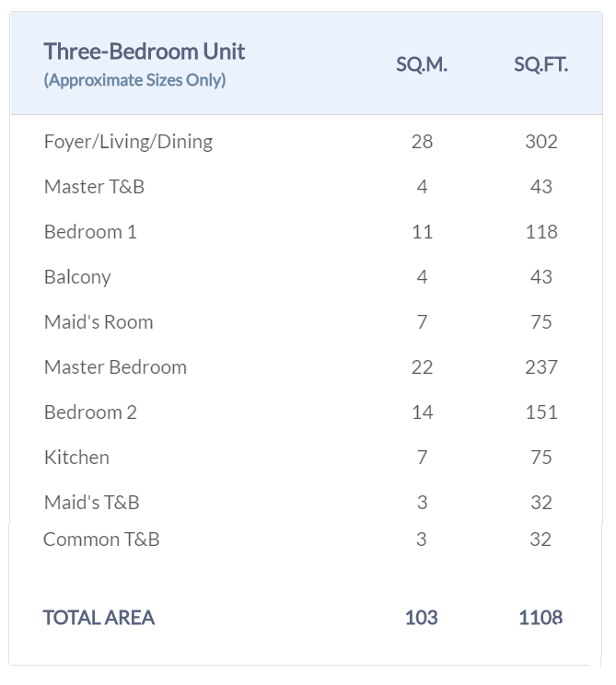Click the Bedroom 1 row label
The image size is (616, 685).
coord(90,232)
